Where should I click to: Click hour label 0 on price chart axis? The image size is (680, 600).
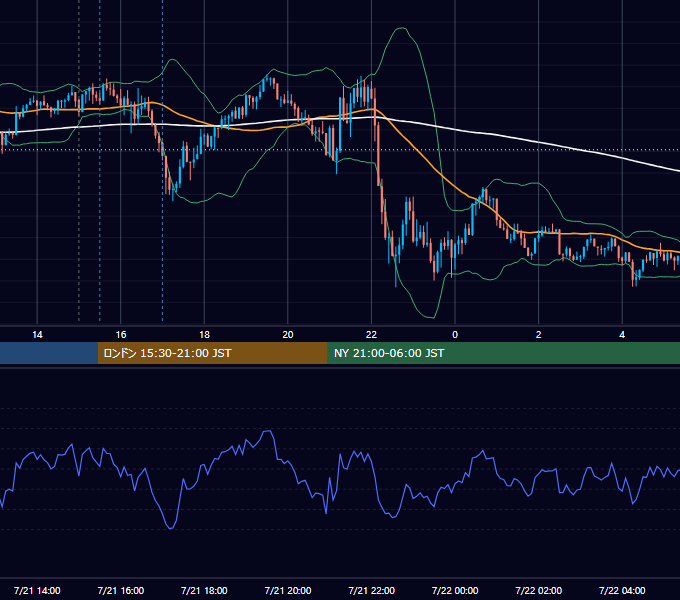(x=455, y=335)
